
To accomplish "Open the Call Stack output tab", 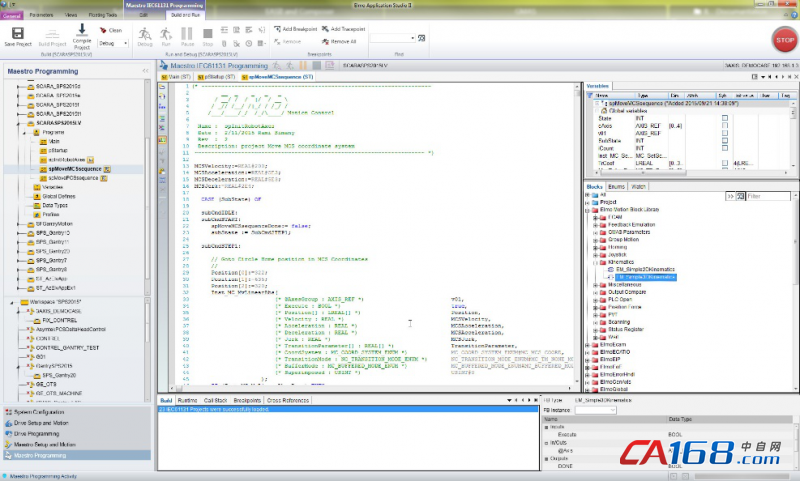I will coord(215,400).
